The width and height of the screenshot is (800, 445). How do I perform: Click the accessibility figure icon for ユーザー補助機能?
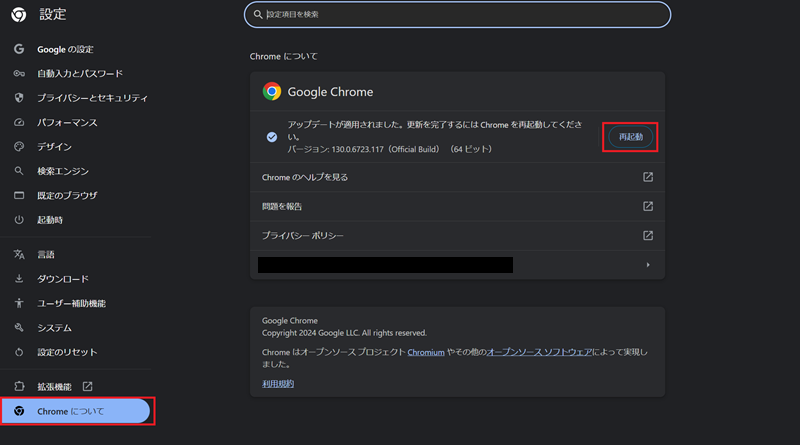pyautogui.click(x=19, y=303)
